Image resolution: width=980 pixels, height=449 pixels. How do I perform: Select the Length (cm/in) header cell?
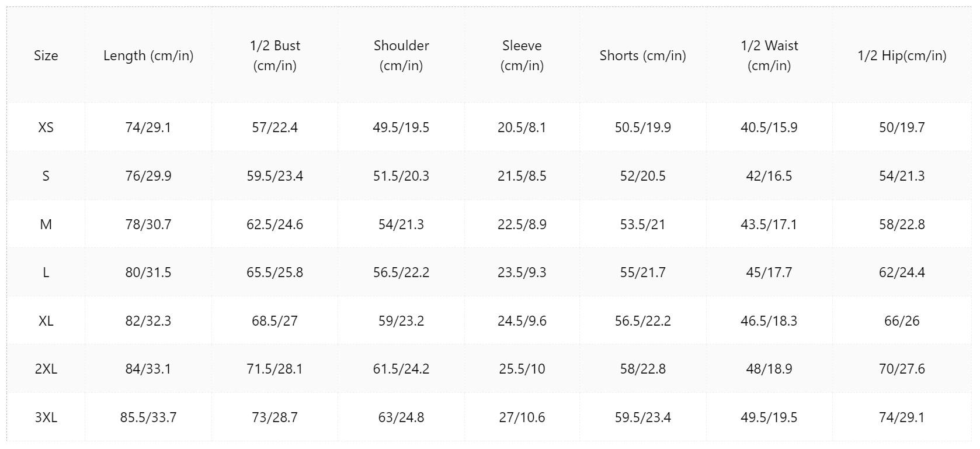click(x=148, y=56)
